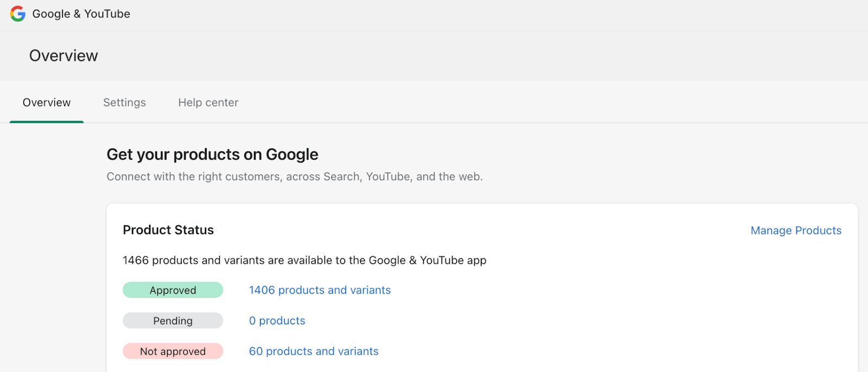Image resolution: width=868 pixels, height=372 pixels.
Task: Open the Manage Products link
Action: click(796, 230)
